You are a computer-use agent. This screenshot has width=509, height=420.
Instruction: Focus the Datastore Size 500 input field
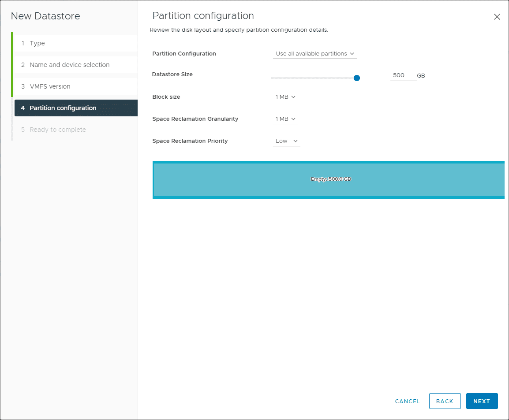(x=403, y=75)
